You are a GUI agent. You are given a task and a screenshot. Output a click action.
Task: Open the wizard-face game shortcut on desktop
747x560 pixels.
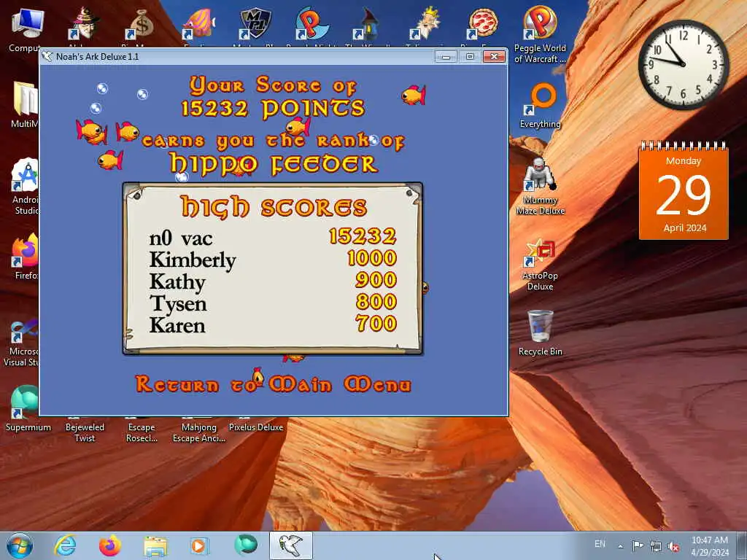[x=84, y=24]
